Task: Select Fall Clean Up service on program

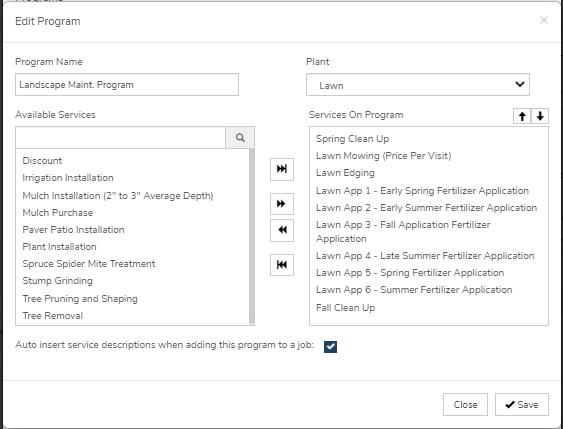Action: click(345, 308)
